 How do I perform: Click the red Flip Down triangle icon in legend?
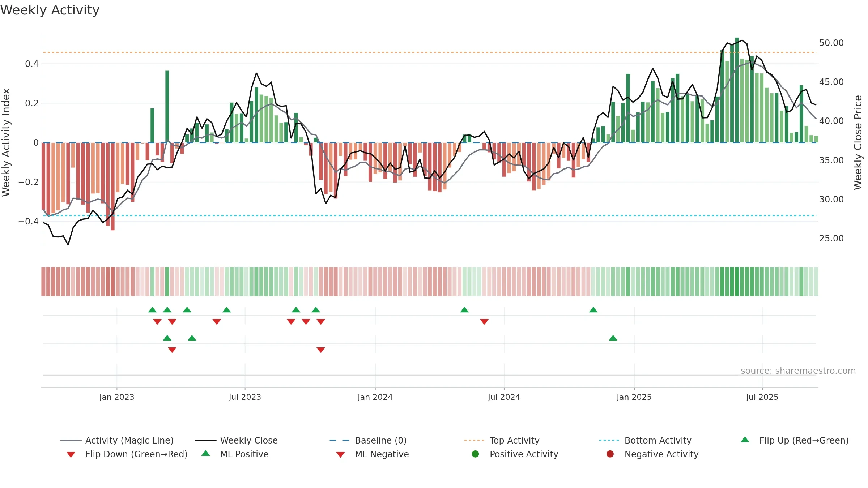tap(71, 455)
